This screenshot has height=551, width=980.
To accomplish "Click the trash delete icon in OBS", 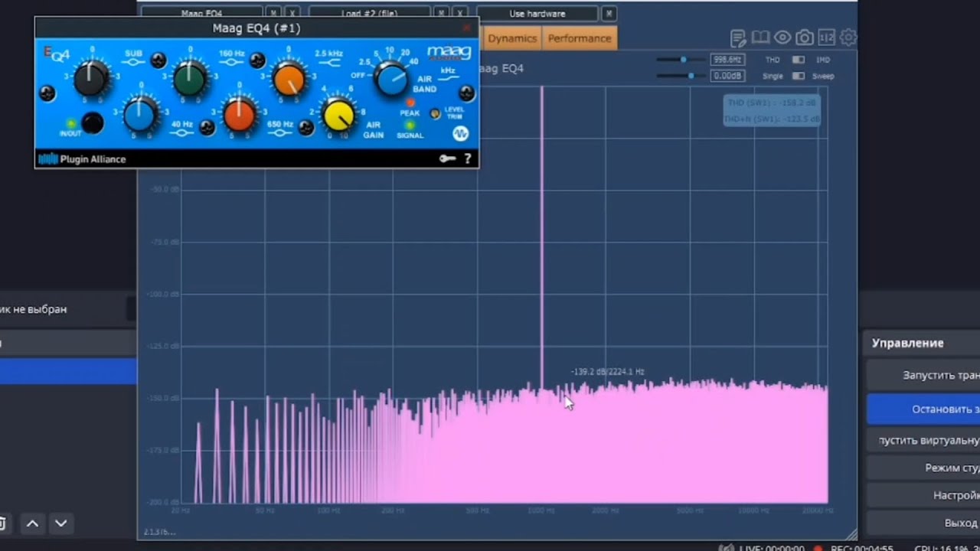I will coord(3,523).
